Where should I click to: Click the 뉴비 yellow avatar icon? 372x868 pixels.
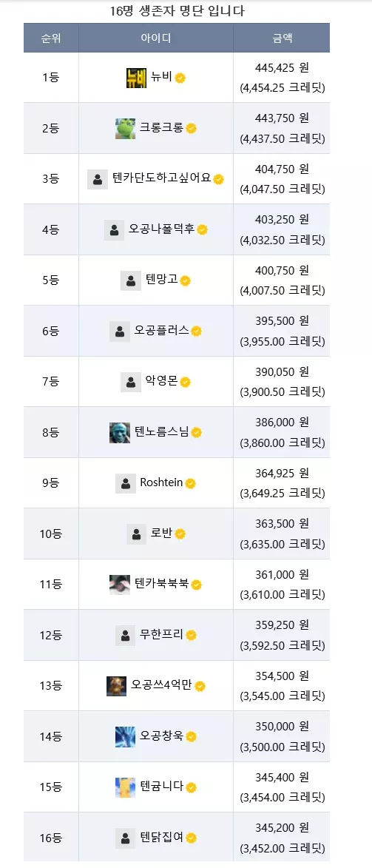point(136,78)
